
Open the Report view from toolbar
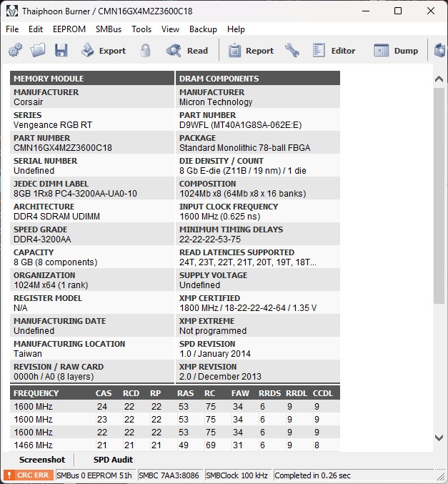click(251, 50)
